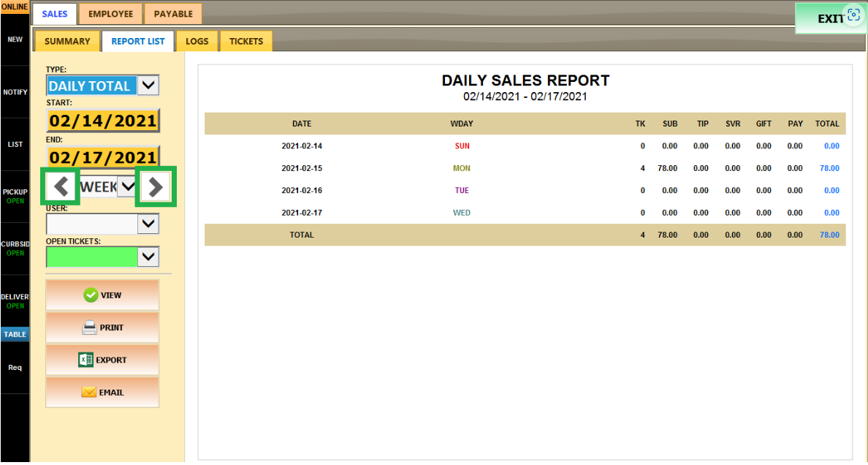Select the 2021-02-14 date cell
The width and height of the screenshot is (868, 465).
pos(302,145)
